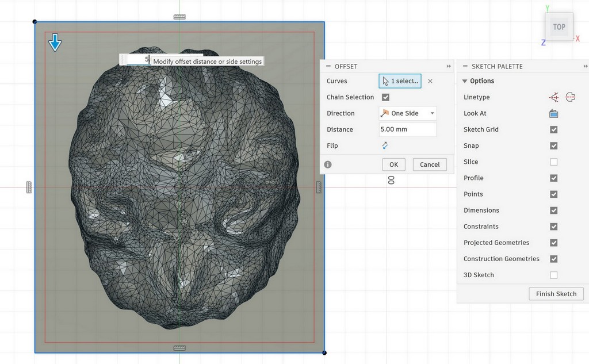Image resolution: width=589 pixels, height=364 pixels.
Task: Collapse the Sketch Palette panel header
Action: (465, 67)
